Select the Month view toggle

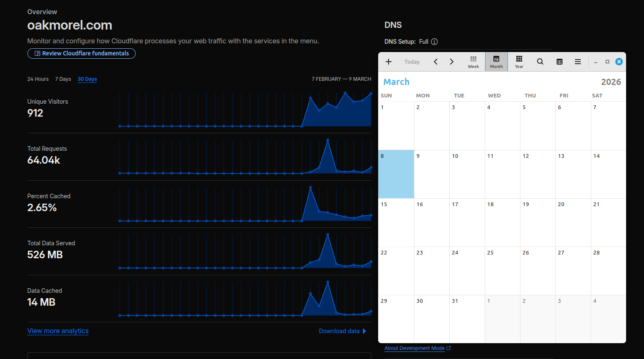coord(496,62)
